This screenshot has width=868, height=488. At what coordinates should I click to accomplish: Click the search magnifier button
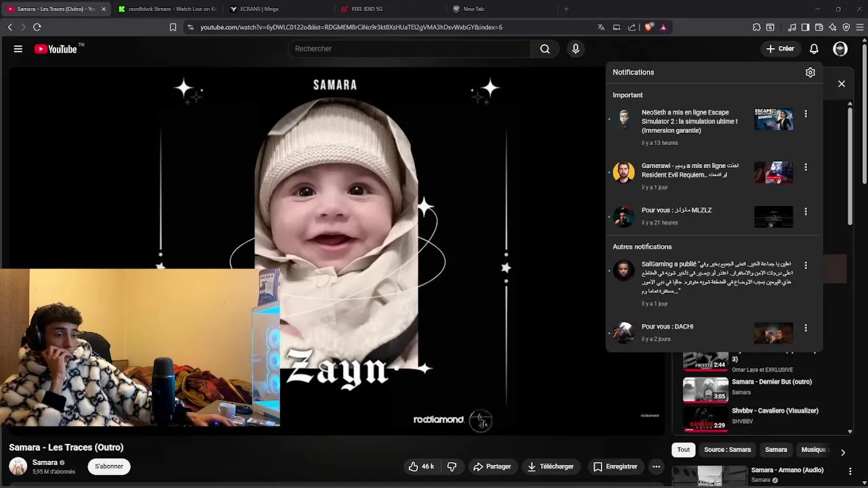[x=545, y=49]
